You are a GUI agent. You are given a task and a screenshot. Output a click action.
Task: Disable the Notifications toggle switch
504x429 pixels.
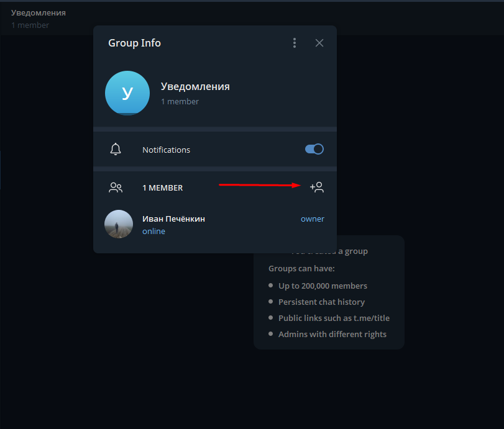pos(314,150)
